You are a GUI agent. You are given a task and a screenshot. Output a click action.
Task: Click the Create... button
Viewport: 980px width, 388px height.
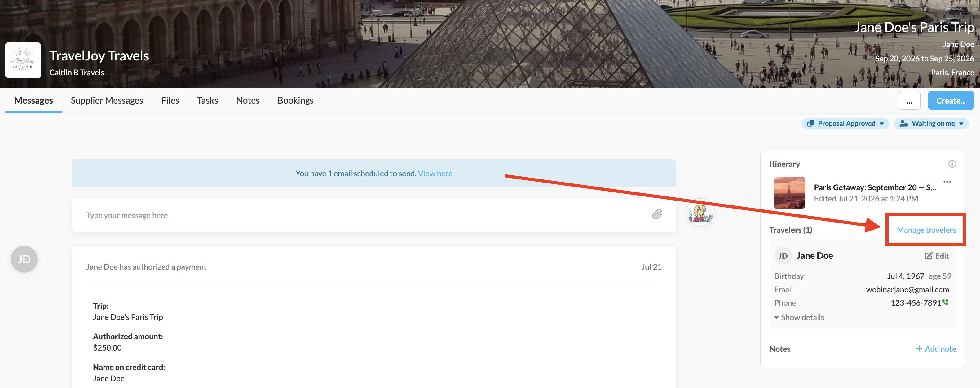[x=951, y=101]
